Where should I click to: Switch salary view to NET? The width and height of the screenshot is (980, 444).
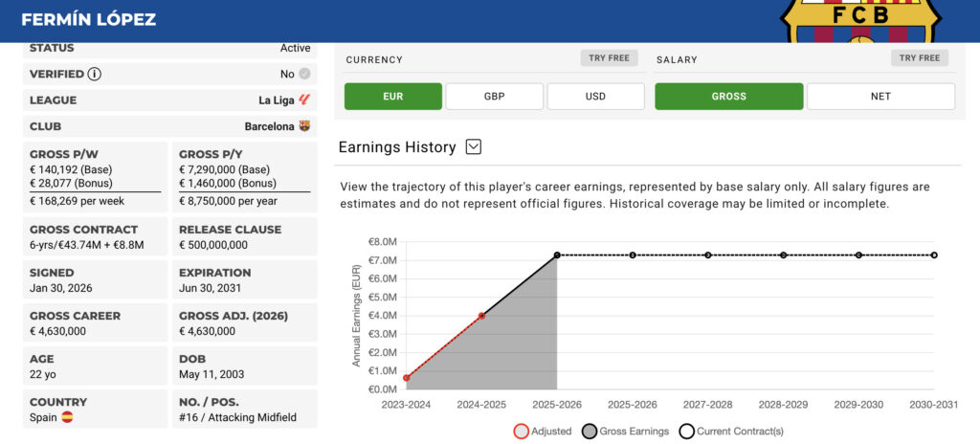click(x=880, y=97)
